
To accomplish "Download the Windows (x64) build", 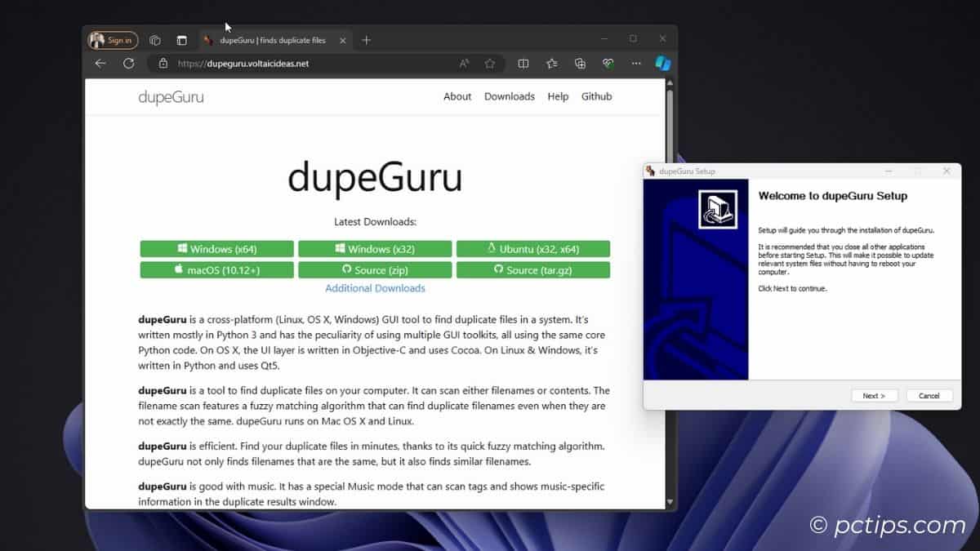I will pyautogui.click(x=216, y=248).
